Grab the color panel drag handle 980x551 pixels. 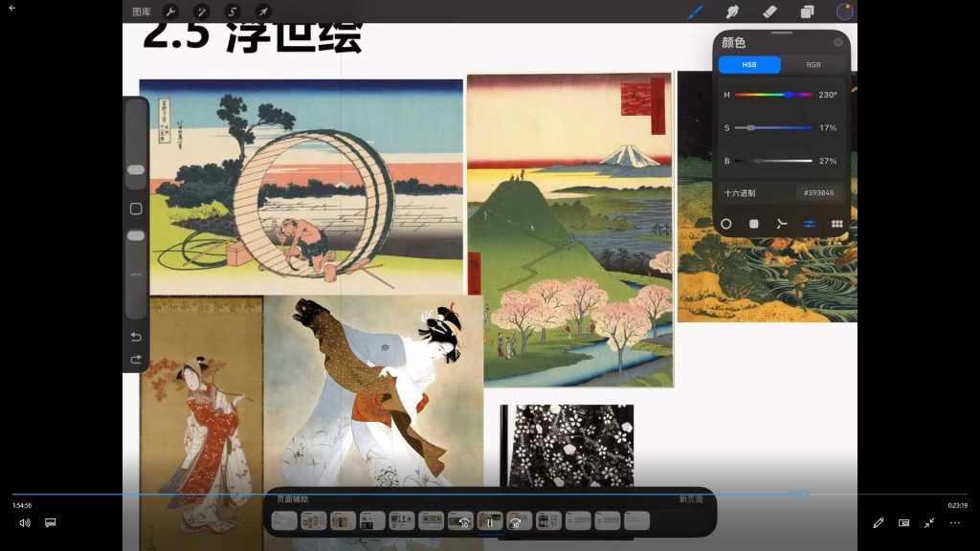point(781,33)
